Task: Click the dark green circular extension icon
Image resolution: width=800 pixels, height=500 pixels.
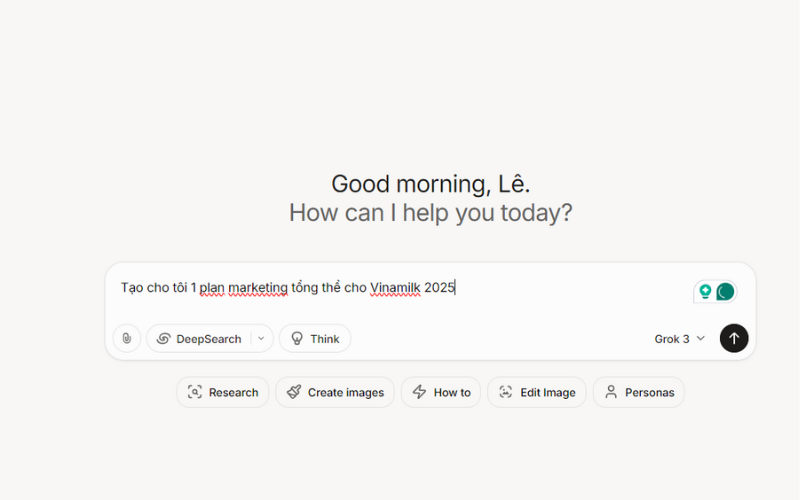Action: click(x=725, y=291)
